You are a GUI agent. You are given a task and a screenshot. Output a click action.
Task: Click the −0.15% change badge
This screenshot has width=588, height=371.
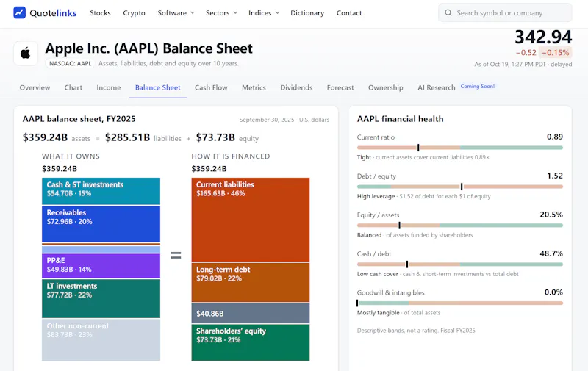[x=556, y=53]
